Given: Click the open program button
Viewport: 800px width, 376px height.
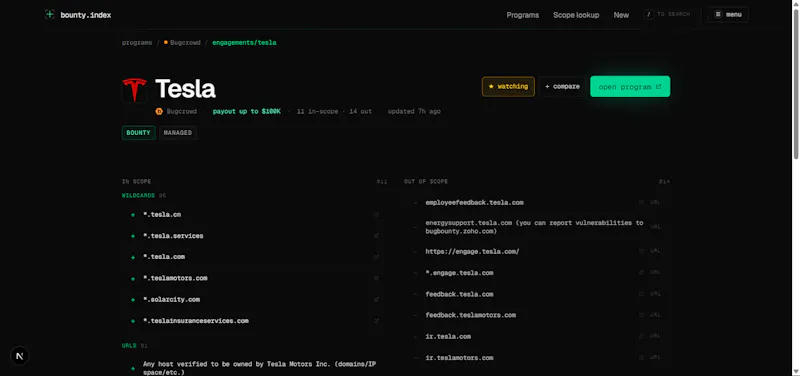Looking at the screenshot, I should point(630,87).
